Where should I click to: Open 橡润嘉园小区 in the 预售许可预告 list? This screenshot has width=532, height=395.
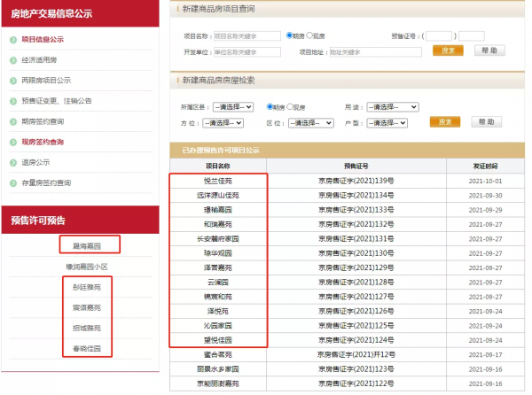tap(87, 267)
